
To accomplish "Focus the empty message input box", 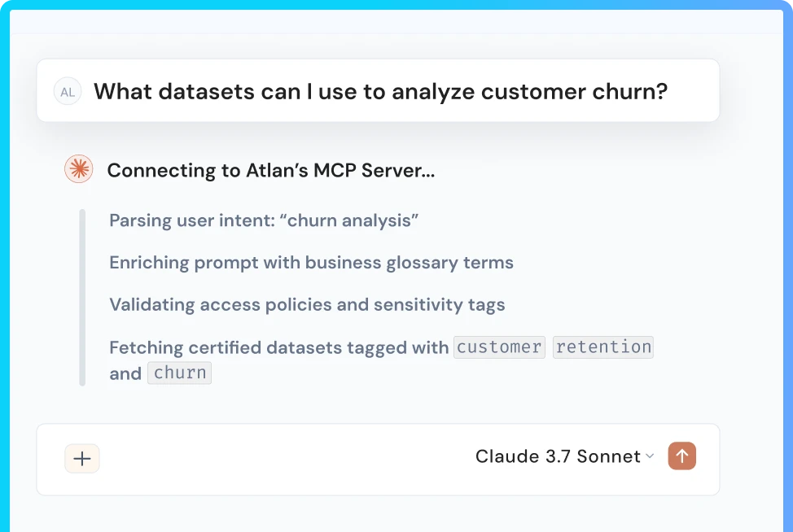I will [x=277, y=458].
